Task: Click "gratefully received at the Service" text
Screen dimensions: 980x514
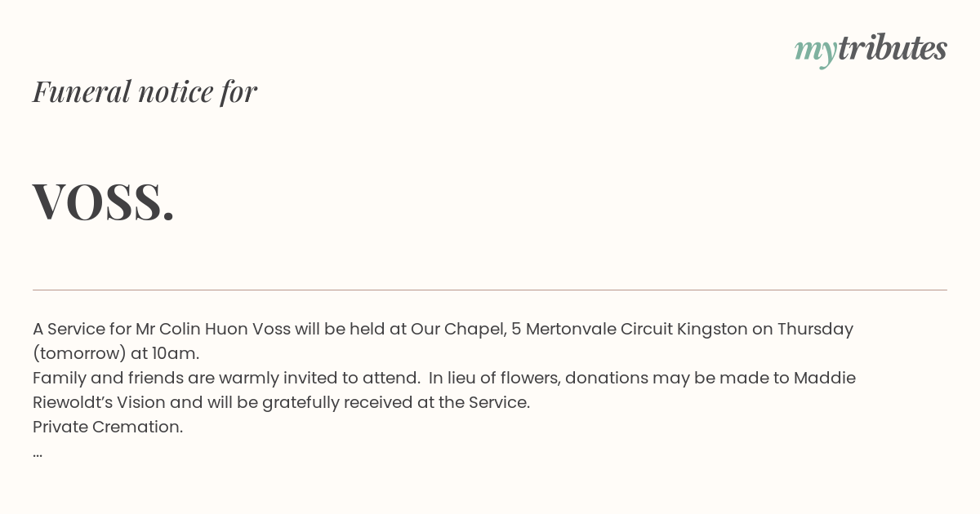Action: coord(436,402)
